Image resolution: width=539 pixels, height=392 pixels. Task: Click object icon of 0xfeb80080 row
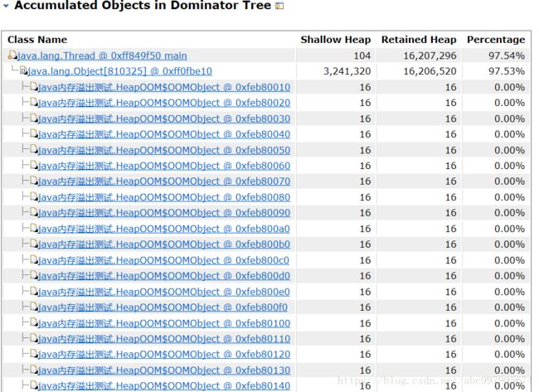point(34,196)
